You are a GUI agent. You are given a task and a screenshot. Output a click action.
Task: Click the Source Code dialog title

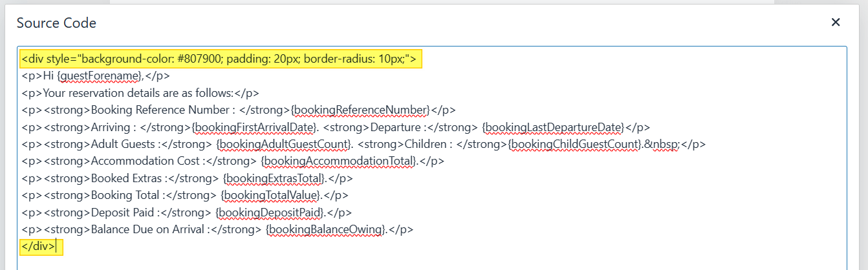point(56,23)
